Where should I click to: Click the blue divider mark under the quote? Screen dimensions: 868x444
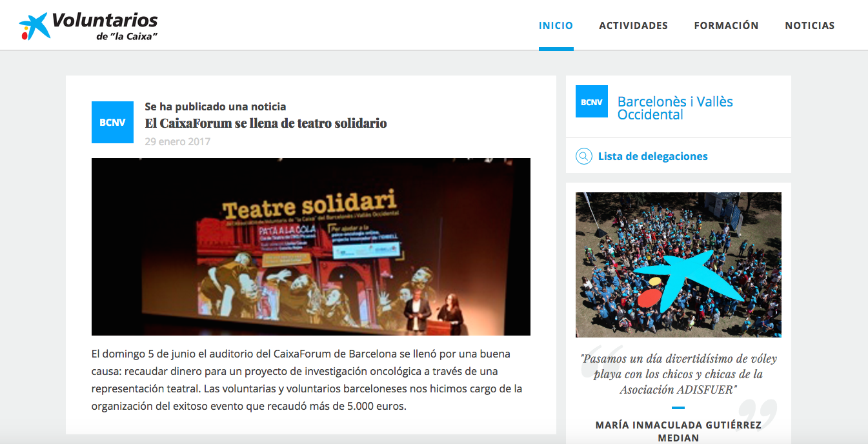pyautogui.click(x=678, y=408)
